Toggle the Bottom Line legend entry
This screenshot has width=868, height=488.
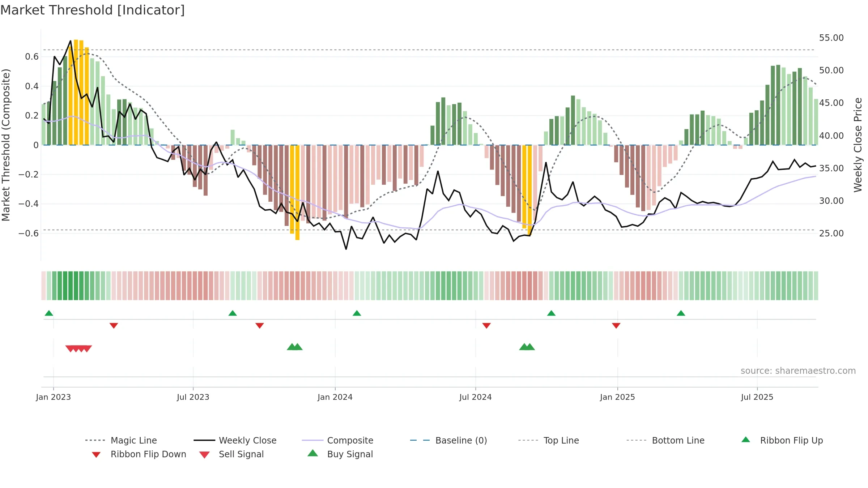[665, 440]
